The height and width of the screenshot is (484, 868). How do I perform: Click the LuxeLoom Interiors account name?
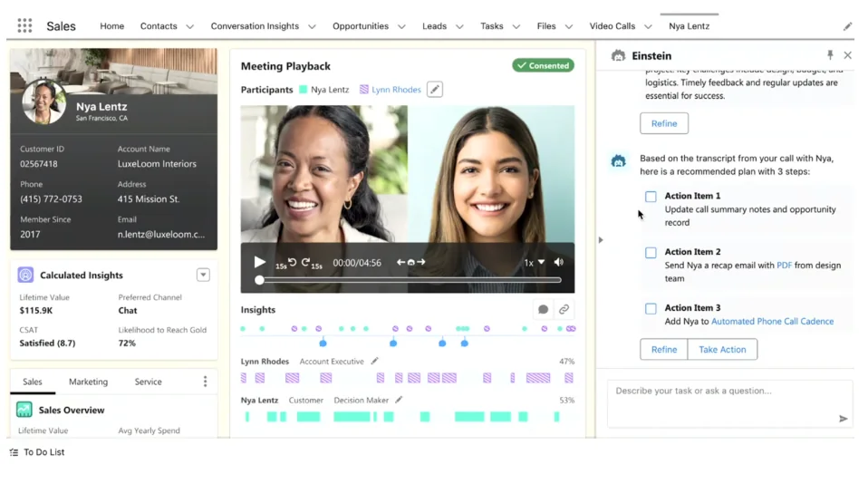pyautogui.click(x=157, y=164)
